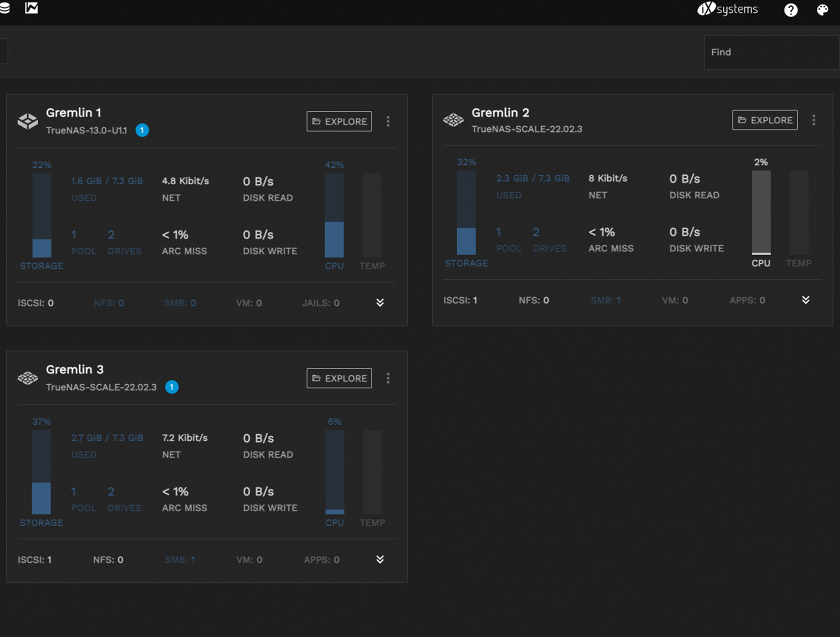840x637 pixels.
Task: Expand the Gremlin 2 card details chevron
Action: point(805,300)
